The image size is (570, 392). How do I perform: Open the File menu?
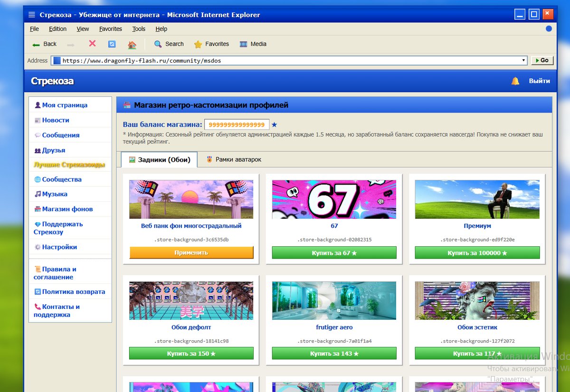pos(34,29)
